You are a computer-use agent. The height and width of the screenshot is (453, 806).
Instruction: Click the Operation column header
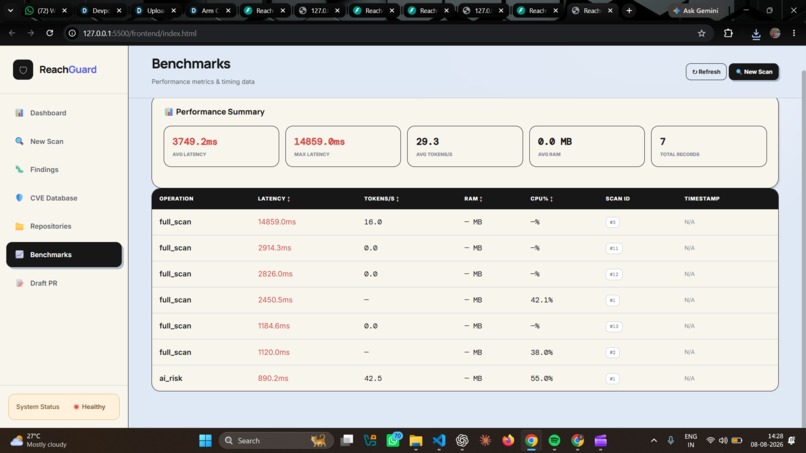click(176, 198)
